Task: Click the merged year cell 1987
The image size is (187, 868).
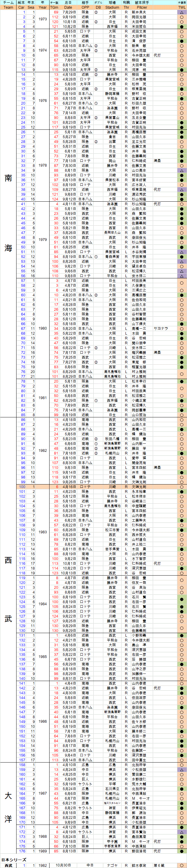Action: [x=43, y=793]
